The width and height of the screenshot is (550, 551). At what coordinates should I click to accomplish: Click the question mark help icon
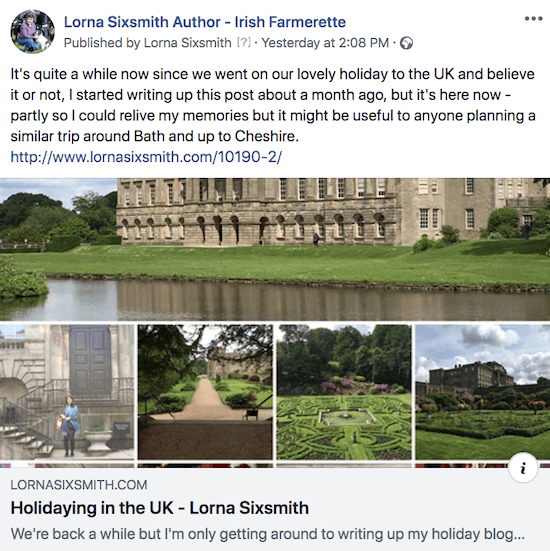tap(244, 43)
